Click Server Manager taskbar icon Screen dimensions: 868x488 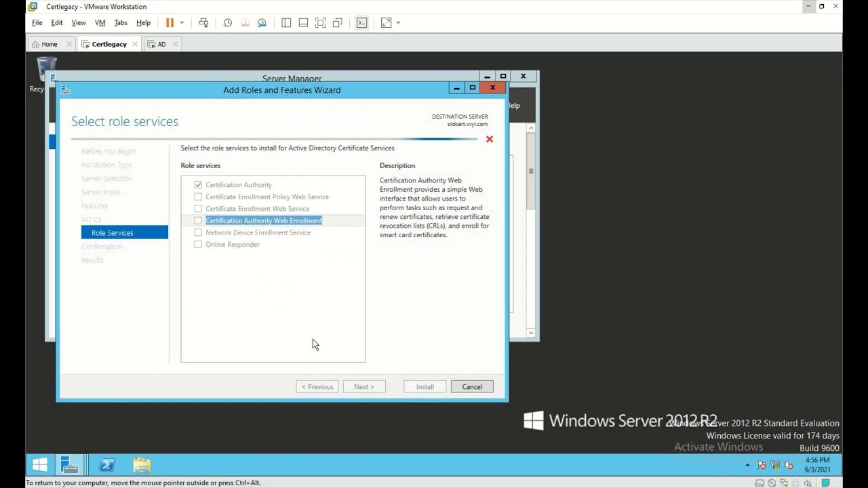(x=69, y=465)
